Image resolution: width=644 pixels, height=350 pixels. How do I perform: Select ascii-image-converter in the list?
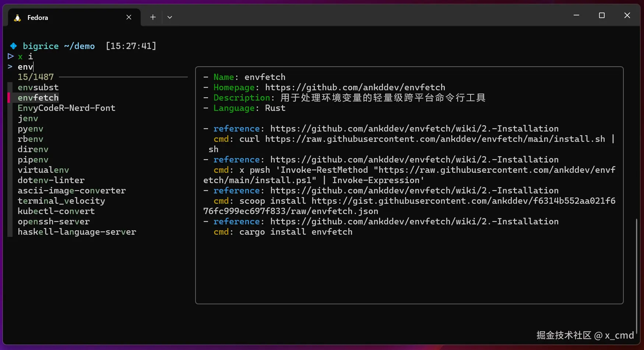pyautogui.click(x=72, y=190)
